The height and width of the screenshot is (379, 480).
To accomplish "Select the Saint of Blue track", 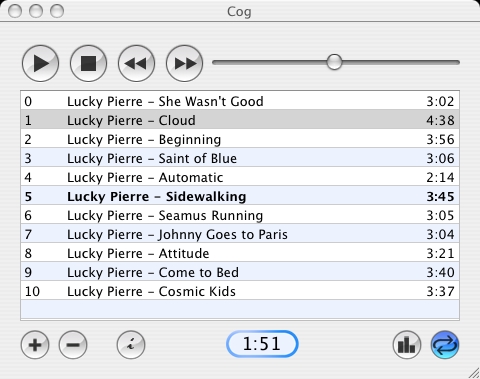I will click(x=240, y=158).
